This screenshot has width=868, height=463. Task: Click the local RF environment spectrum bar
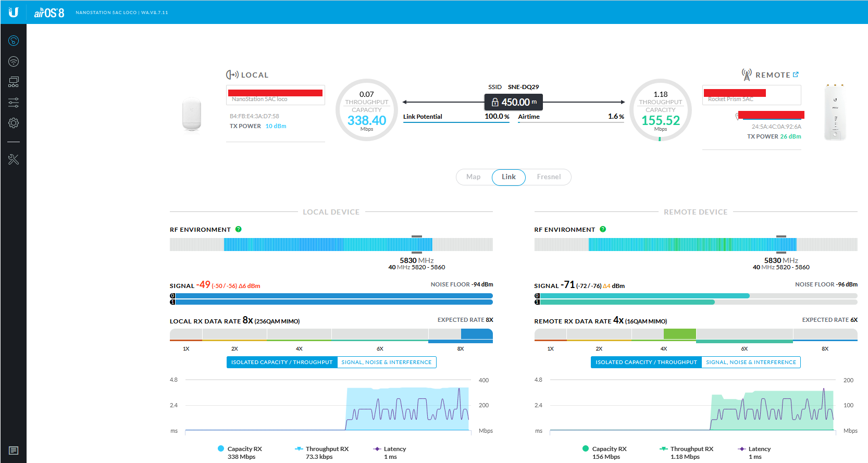[331, 244]
